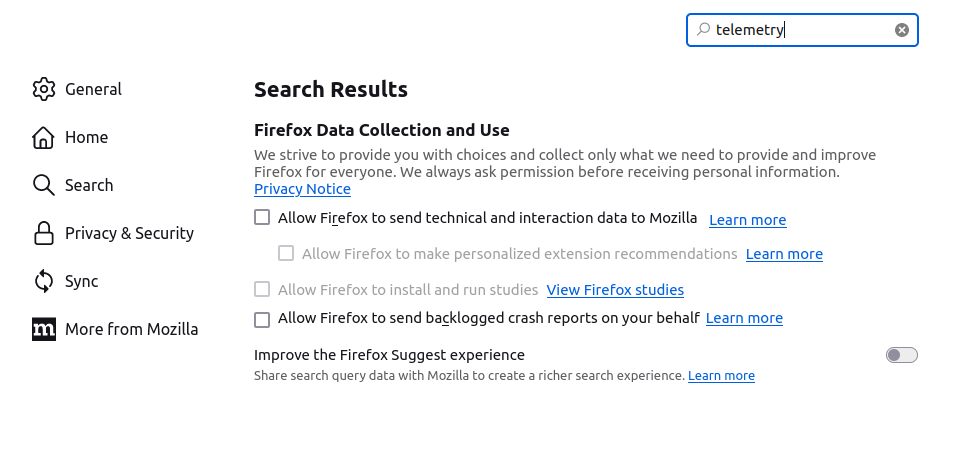Click the Home house icon

[43, 137]
